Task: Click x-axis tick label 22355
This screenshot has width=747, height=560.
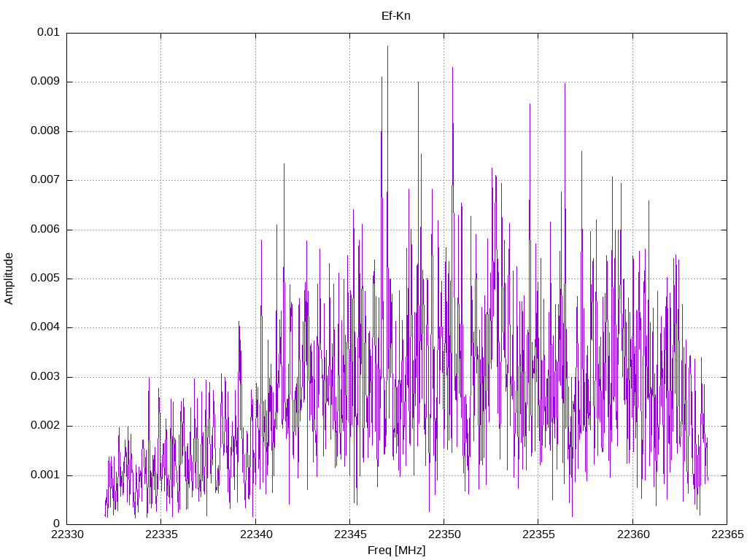Action: click(539, 534)
